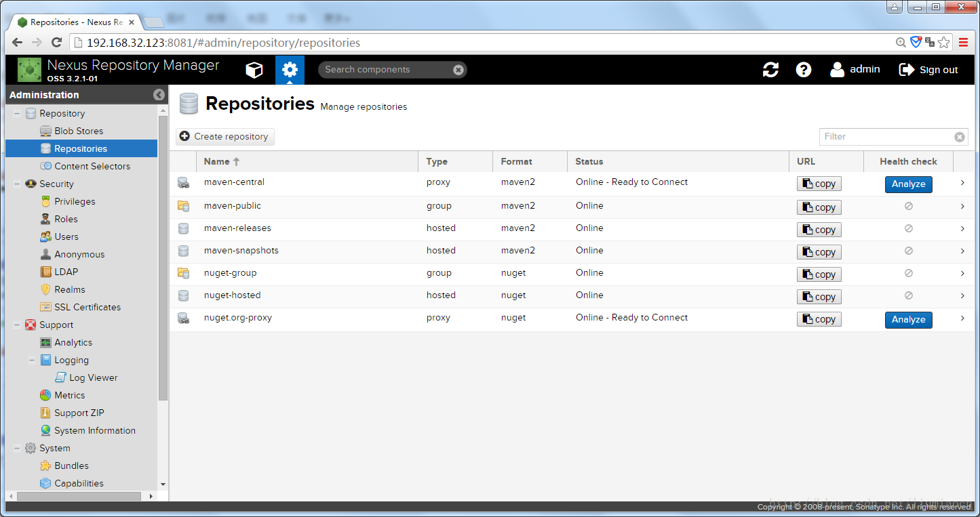Click Create repository button
The width and height of the screenshot is (980, 517).
[x=225, y=137]
